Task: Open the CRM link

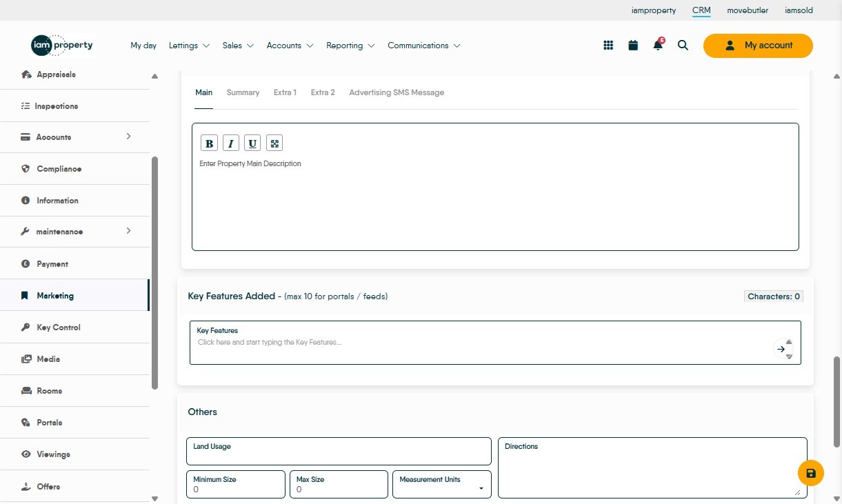Action: (701, 10)
